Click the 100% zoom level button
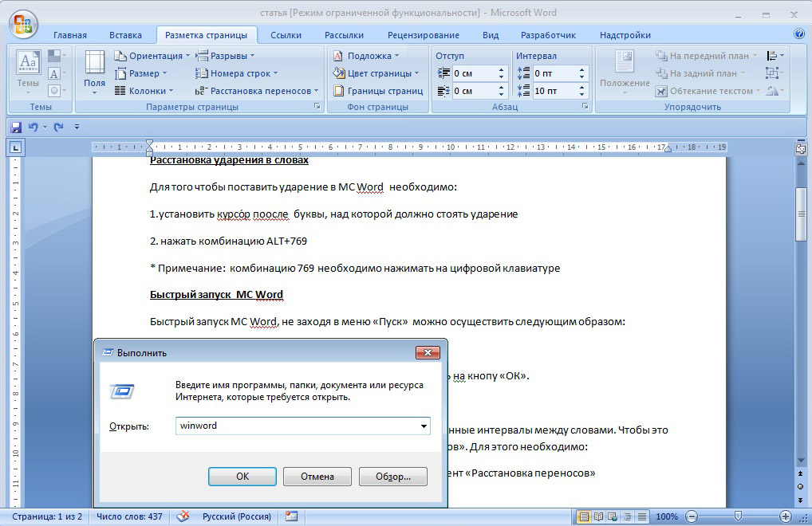The width and height of the screenshot is (812, 526). point(667,516)
